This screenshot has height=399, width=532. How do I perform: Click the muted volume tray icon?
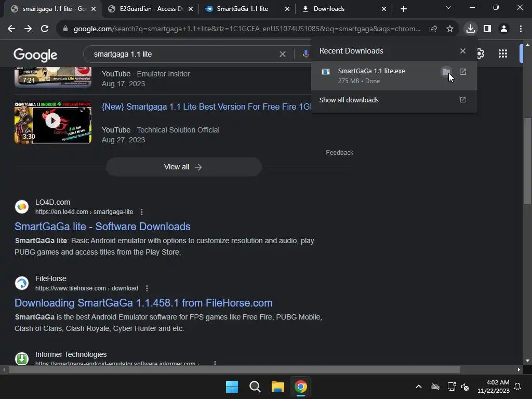point(465,387)
